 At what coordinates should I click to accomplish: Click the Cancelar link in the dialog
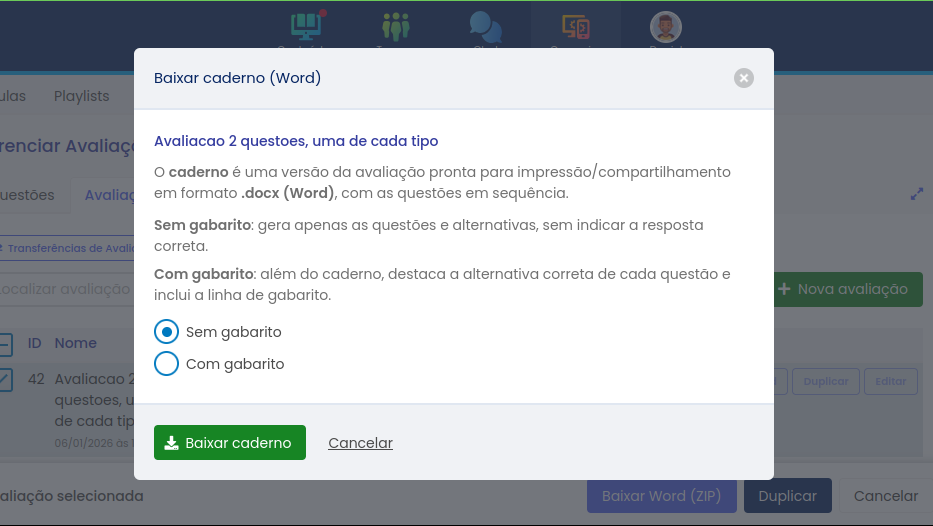click(360, 443)
